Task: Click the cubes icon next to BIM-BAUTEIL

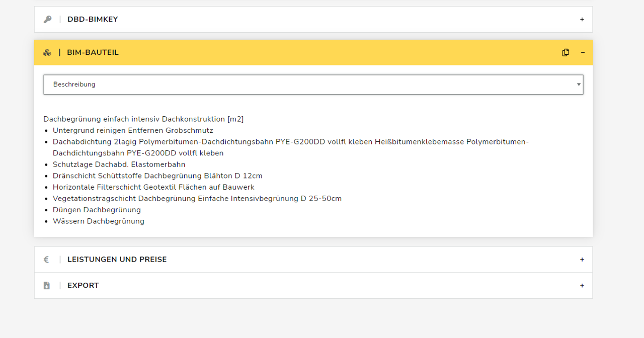Action: 47,53
